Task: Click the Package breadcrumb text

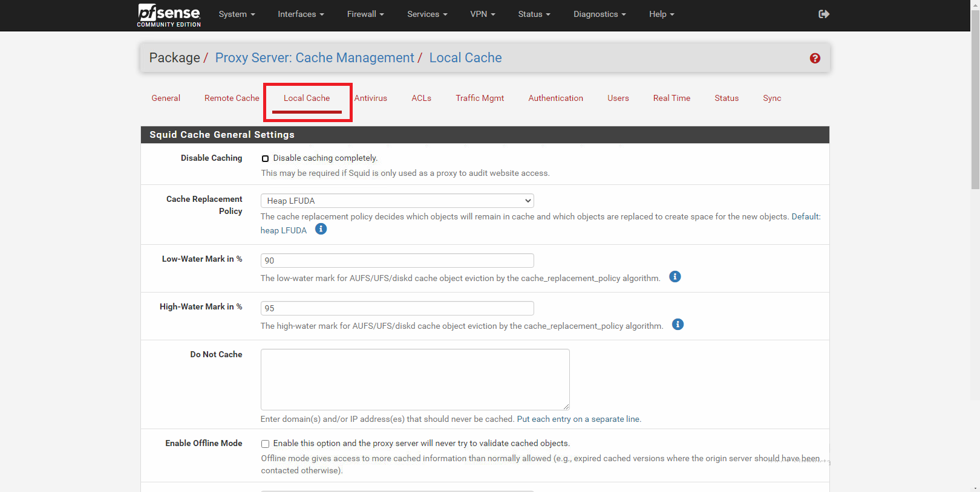Action: pyautogui.click(x=175, y=58)
